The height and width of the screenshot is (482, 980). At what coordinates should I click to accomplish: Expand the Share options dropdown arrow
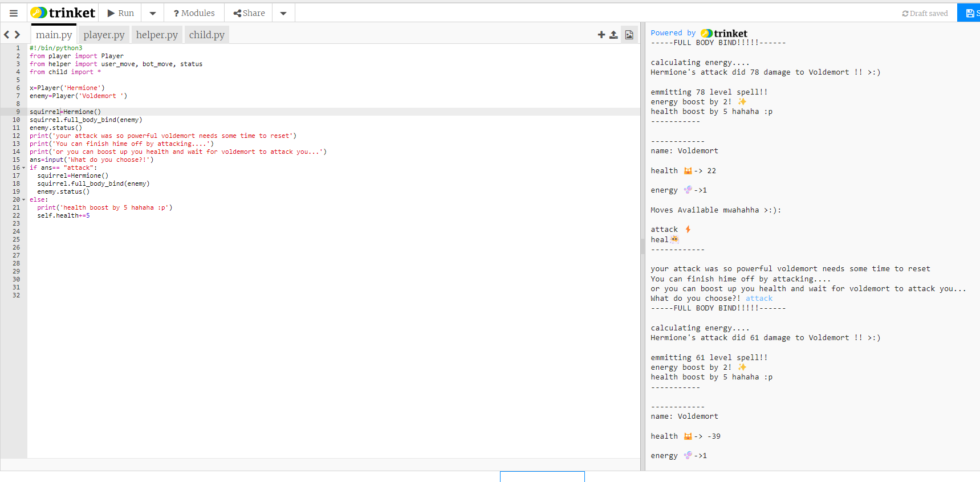283,13
